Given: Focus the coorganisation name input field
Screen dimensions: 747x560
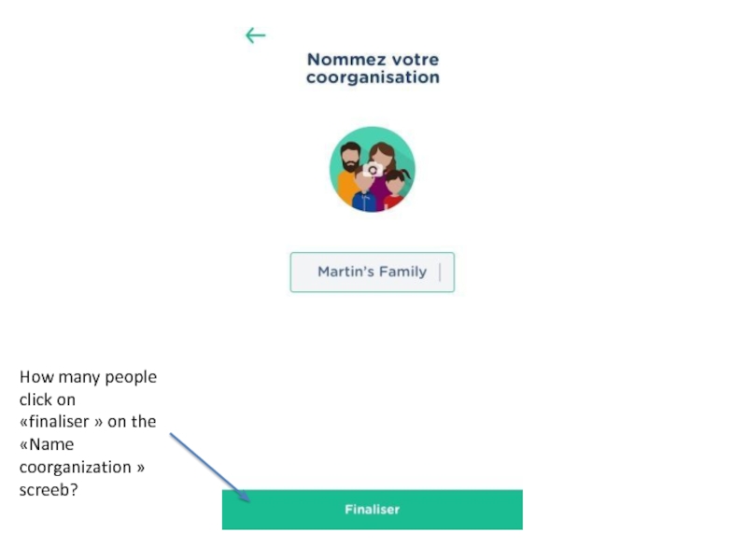Looking at the screenshot, I should coord(372,273).
